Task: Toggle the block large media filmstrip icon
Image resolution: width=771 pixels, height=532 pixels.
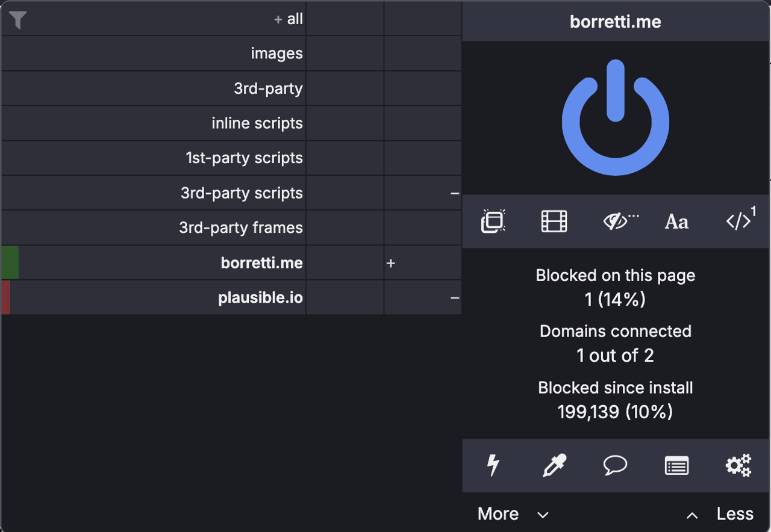Action: (x=554, y=221)
